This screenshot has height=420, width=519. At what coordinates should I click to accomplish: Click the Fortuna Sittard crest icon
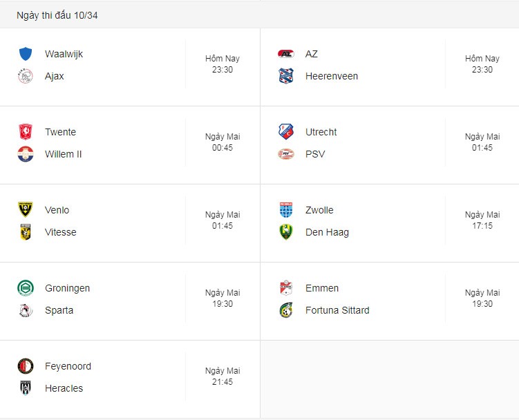(x=286, y=310)
